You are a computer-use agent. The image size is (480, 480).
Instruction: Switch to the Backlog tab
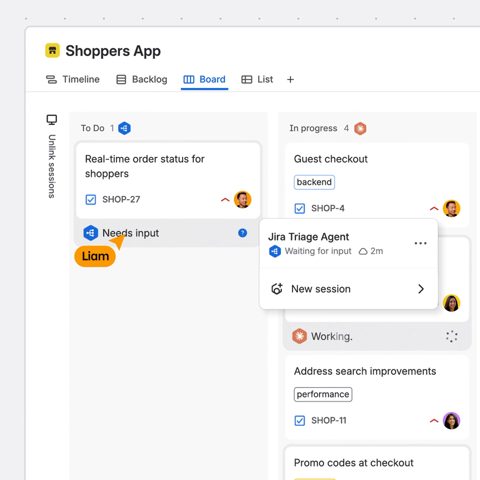pos(142,79)
